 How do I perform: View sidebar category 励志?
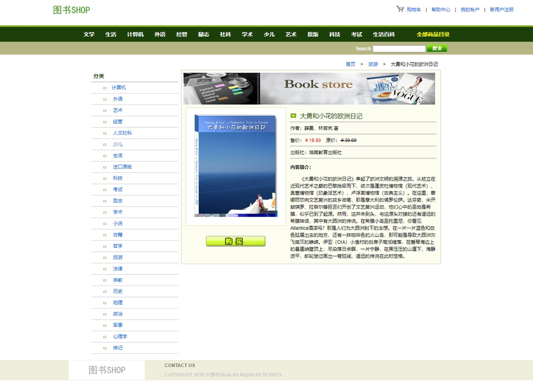click(x=118, y=201)
